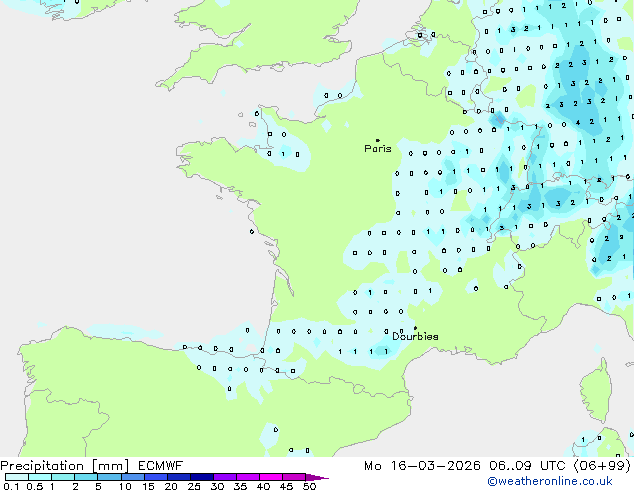Click the Dourbies location label
This screenshot has height=490, width=634.
415,336
